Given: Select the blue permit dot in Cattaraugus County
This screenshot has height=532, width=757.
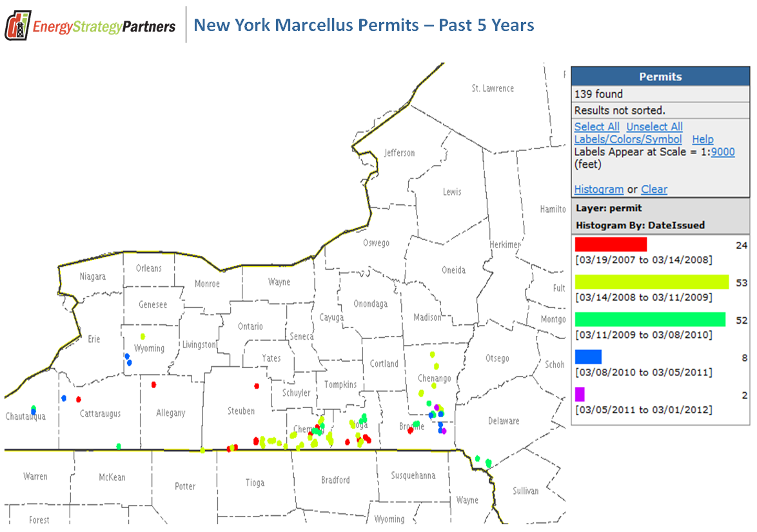Looking at the screenshot, I should (x=63, y=398).
